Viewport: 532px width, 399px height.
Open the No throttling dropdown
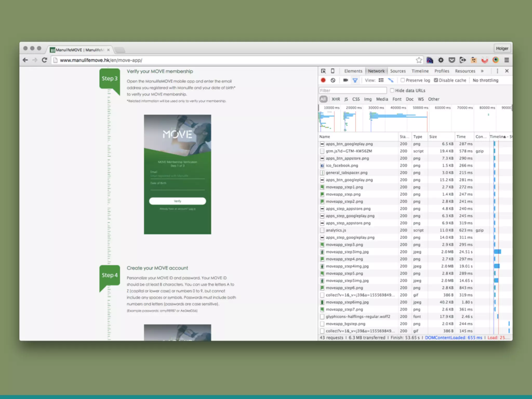tap(485, 80)
